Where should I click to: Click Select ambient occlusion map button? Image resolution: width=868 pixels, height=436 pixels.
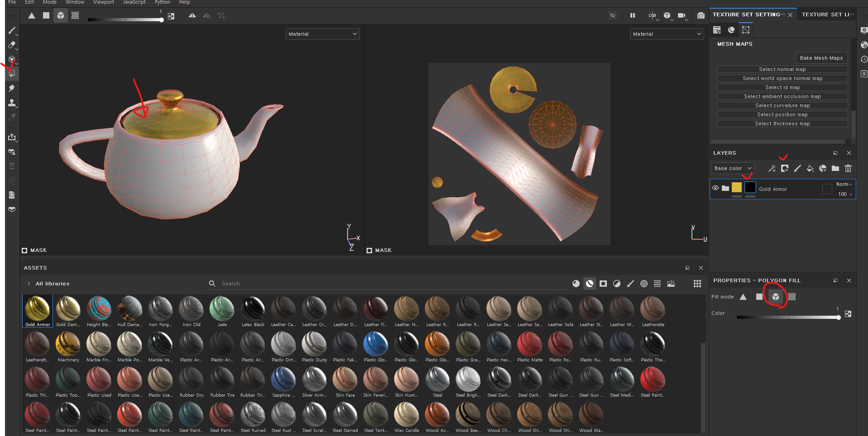tap(782, 96)
